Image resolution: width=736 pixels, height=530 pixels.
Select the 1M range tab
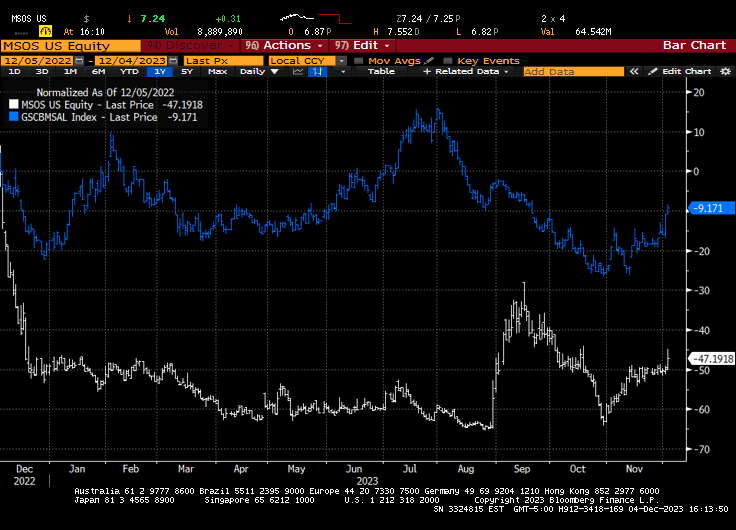70,71
